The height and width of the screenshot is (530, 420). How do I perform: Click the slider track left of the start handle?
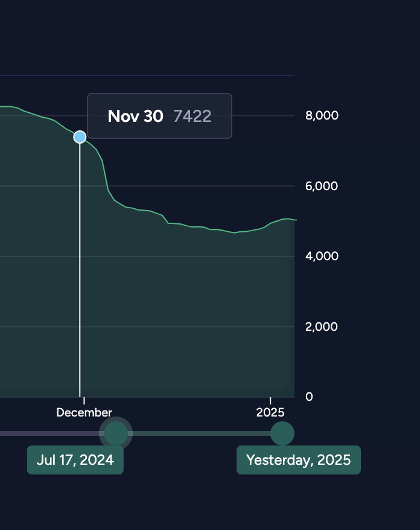[x=48, y=433]
